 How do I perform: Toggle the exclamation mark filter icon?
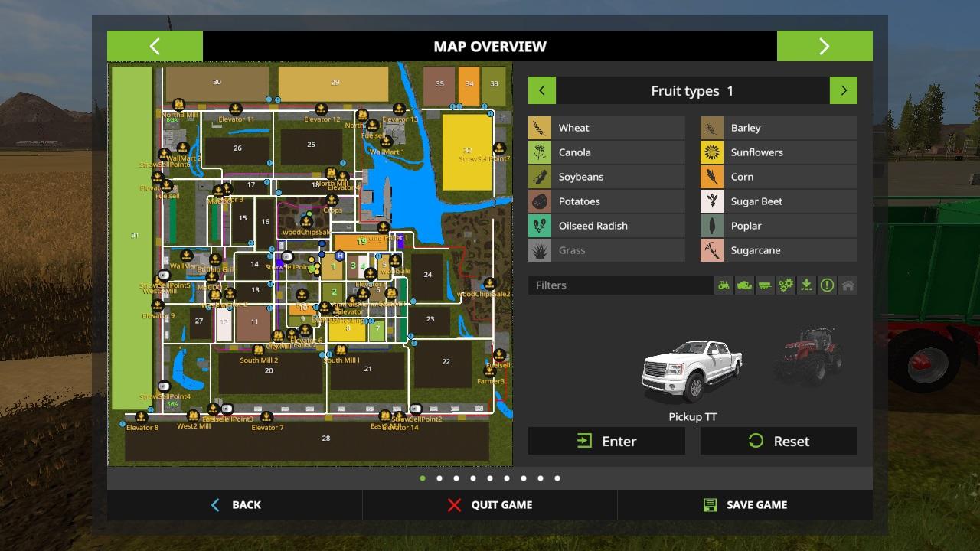click(827, 285)
